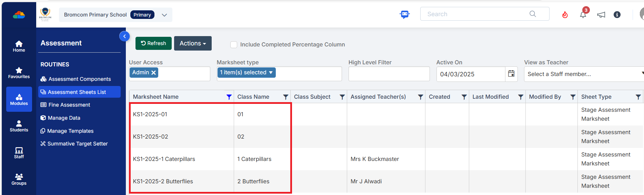The height and width of the screenshot is (195, 644).
Task: Collapse the Assessment side panel
Action: coord(124,36)
